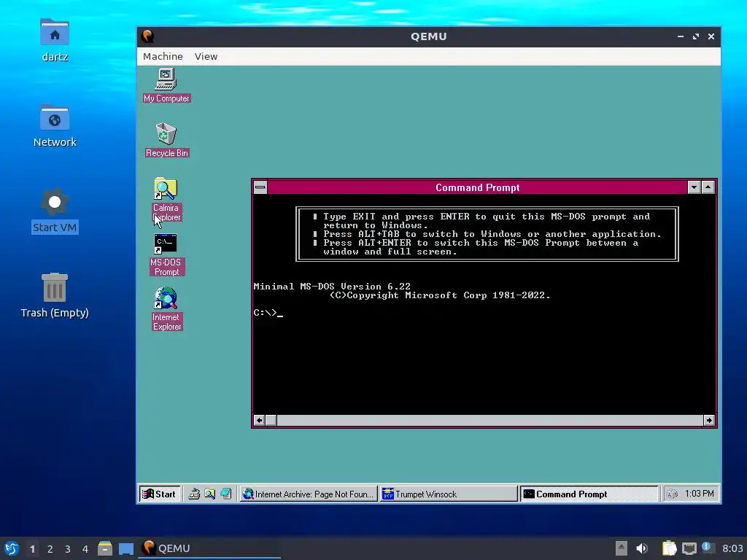This screenshot has width=747, height=560.
Task: Switch to workspace 3
Action: (x=68, y=548)
